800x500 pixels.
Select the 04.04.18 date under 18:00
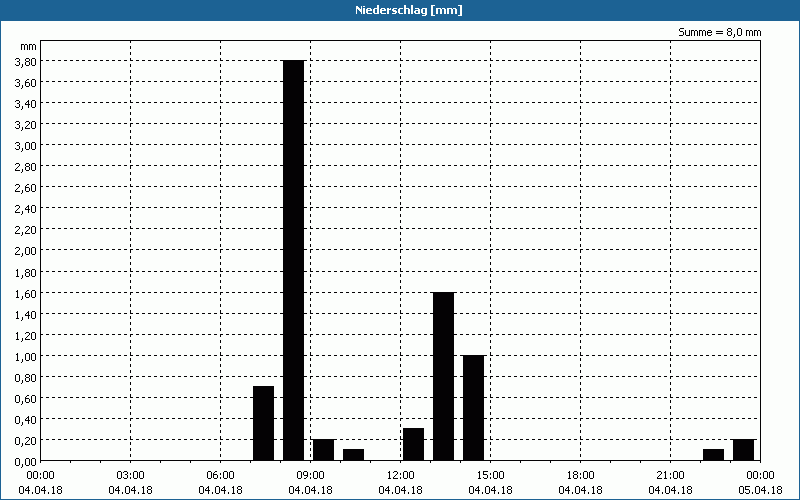pyautogui.click(x=581, y=490)
